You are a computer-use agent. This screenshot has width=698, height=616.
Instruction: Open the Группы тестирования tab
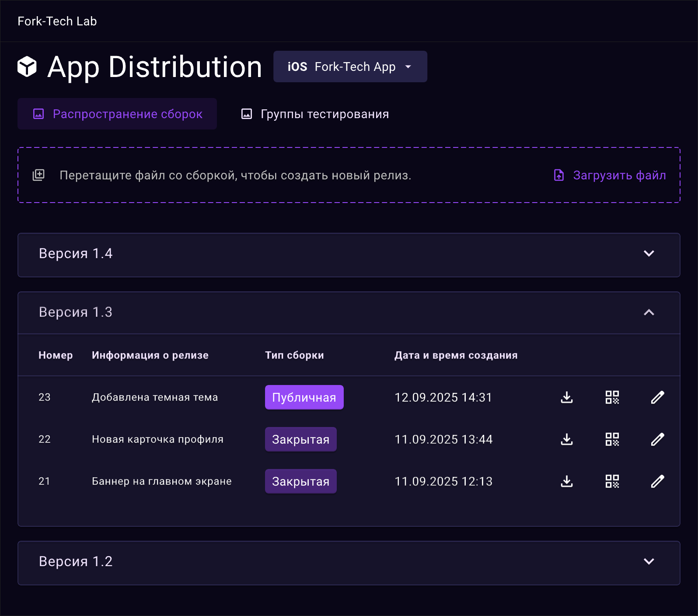pos(315,114)
